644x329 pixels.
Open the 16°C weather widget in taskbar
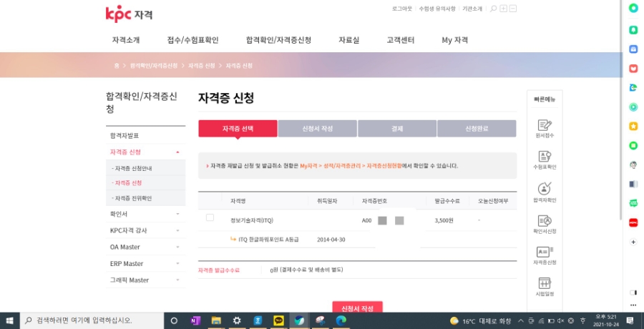(481, 321)
